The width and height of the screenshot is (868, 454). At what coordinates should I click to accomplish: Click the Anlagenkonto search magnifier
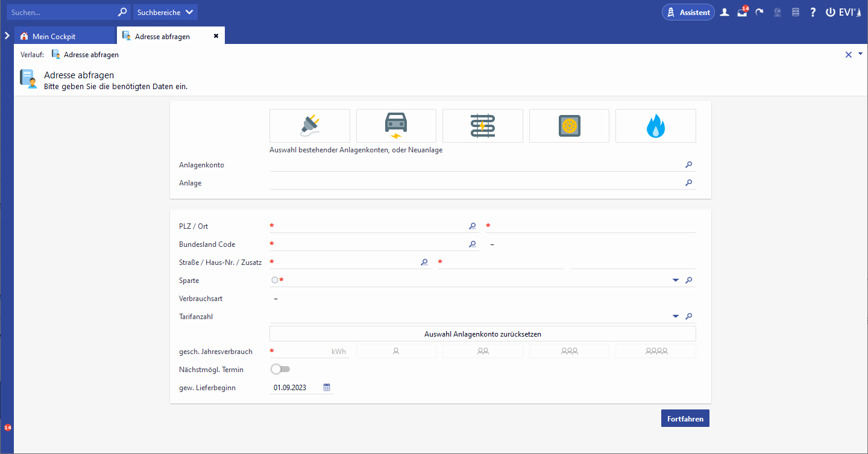(x=688, y=164)
